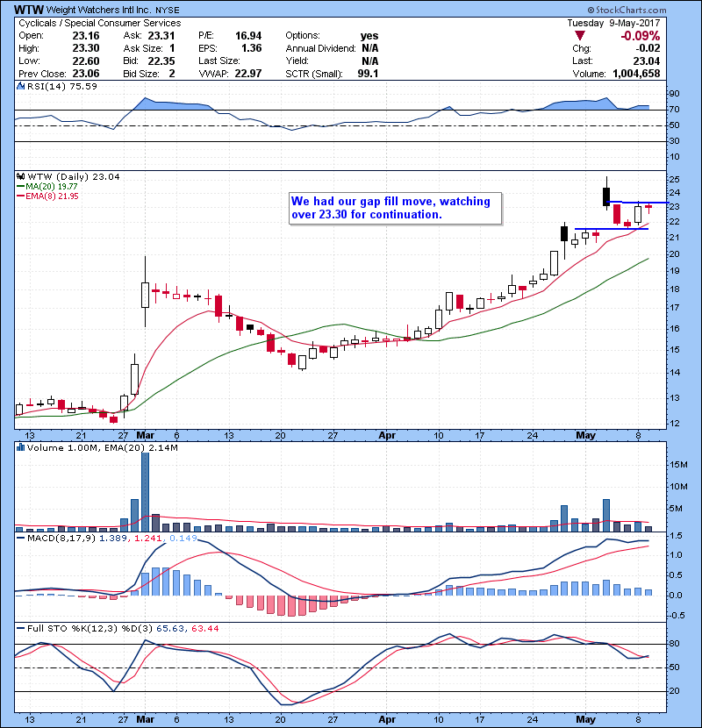Click the WTW candlestick chart icon

click(20, 176)
